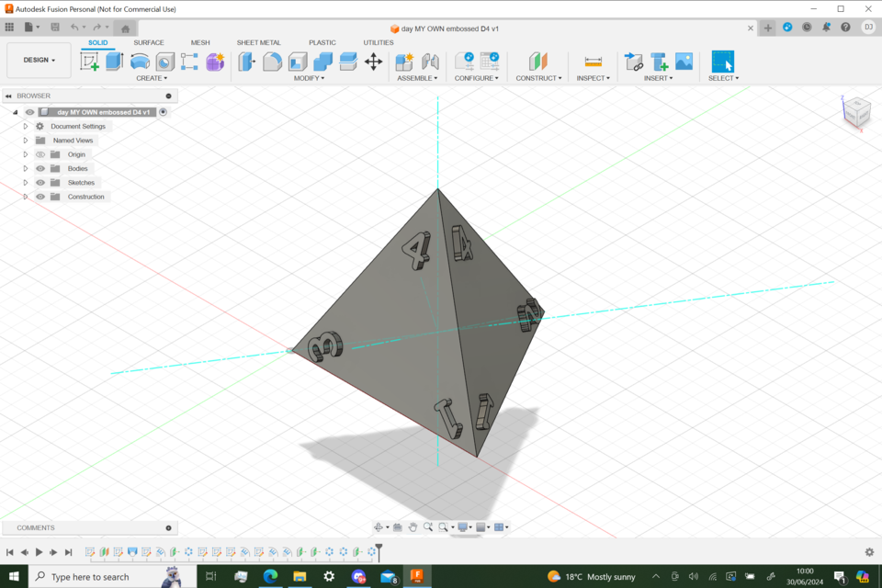Select the Create Sketch tool

(x=89, y=61)
